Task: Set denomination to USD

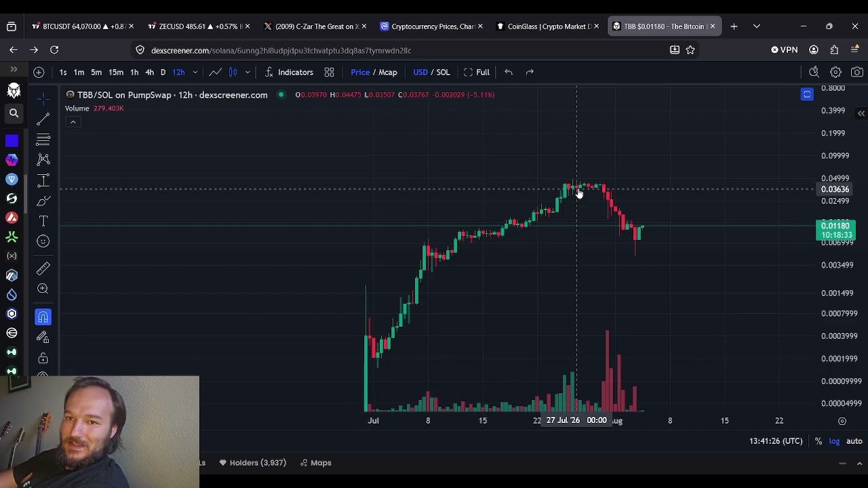Action: click(420, 72)
